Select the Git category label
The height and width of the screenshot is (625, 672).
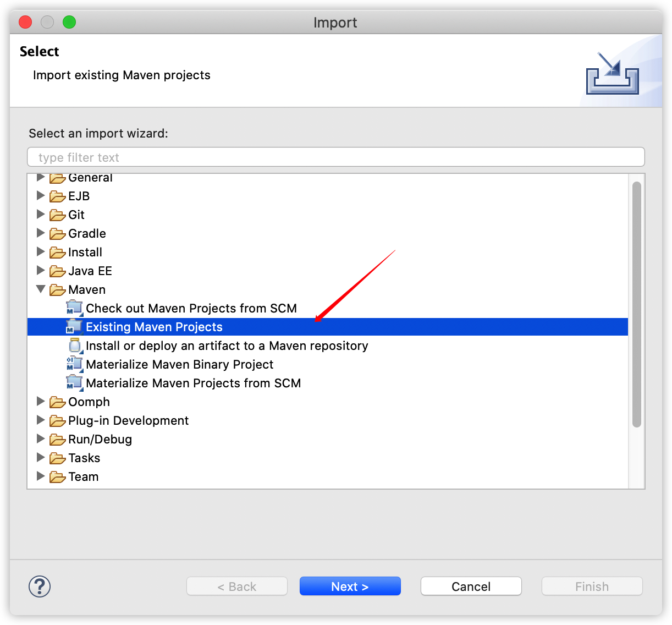(x=76, y=215)
